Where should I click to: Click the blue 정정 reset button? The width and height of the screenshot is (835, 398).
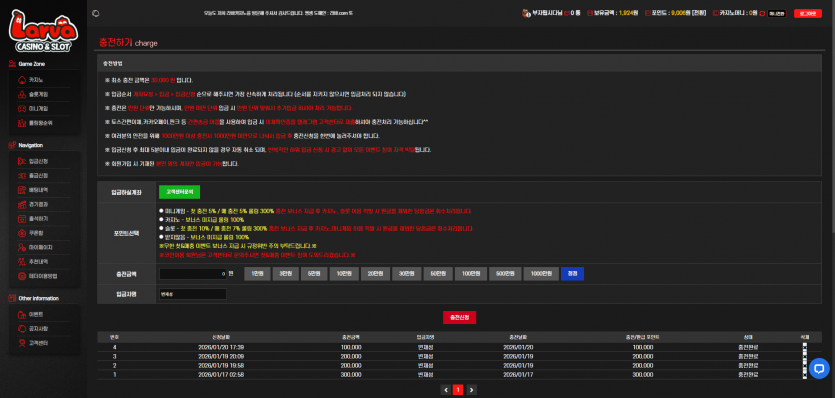[572, 274]
